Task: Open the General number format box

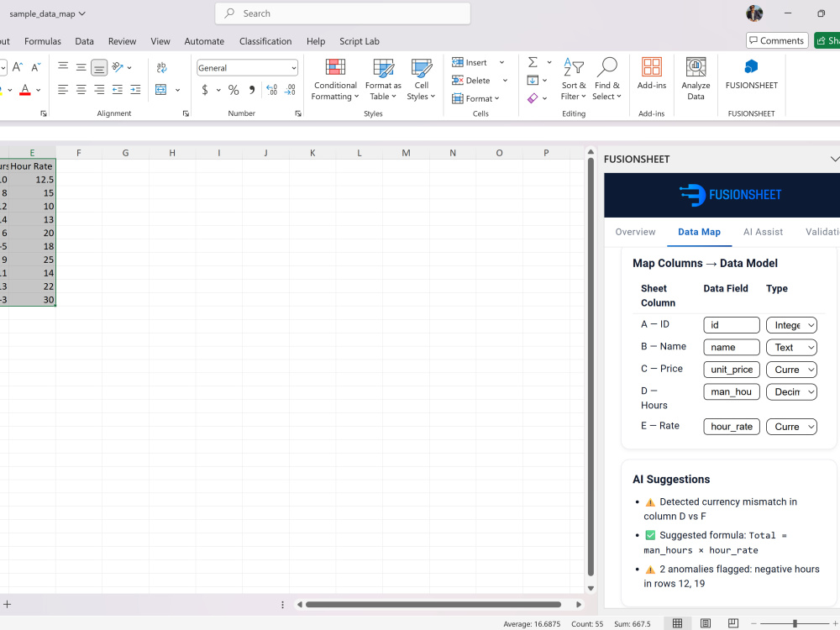Action: click(x=247, y=67)
